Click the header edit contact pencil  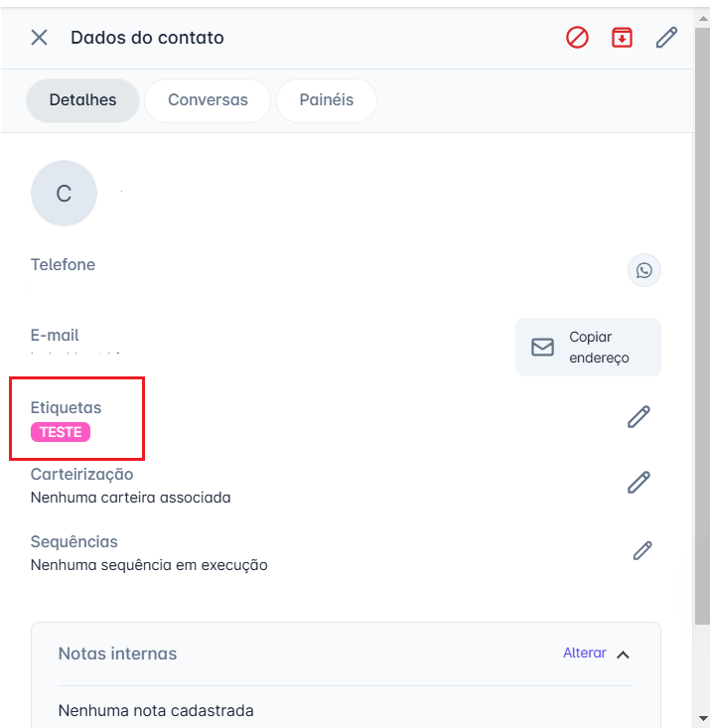coord(666,38)
